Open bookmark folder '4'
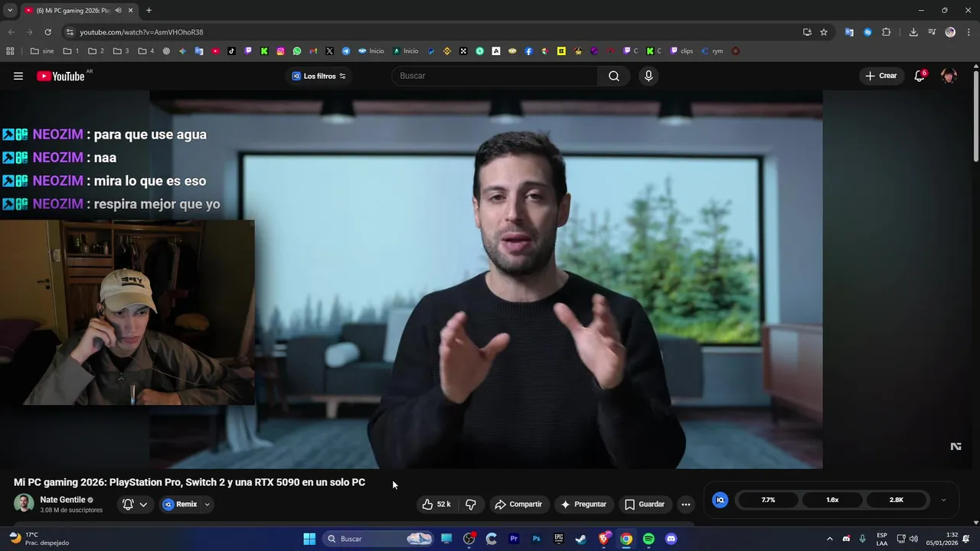This screenshot has height=551, width=980. coord(146,51)
